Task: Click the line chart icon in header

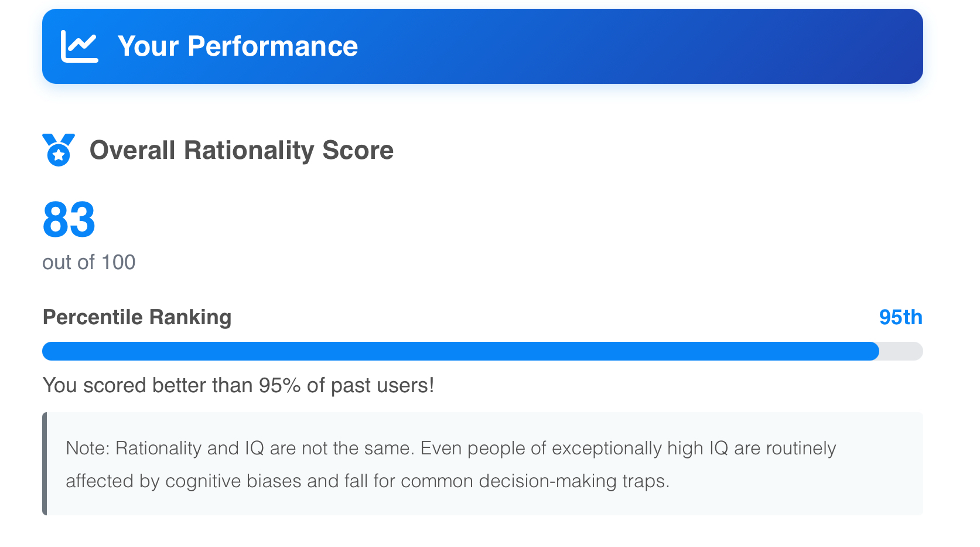Action: [x=79, y=46]
